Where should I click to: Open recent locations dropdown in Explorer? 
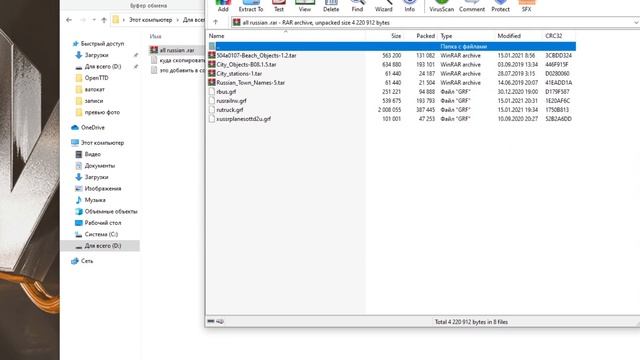94,20
